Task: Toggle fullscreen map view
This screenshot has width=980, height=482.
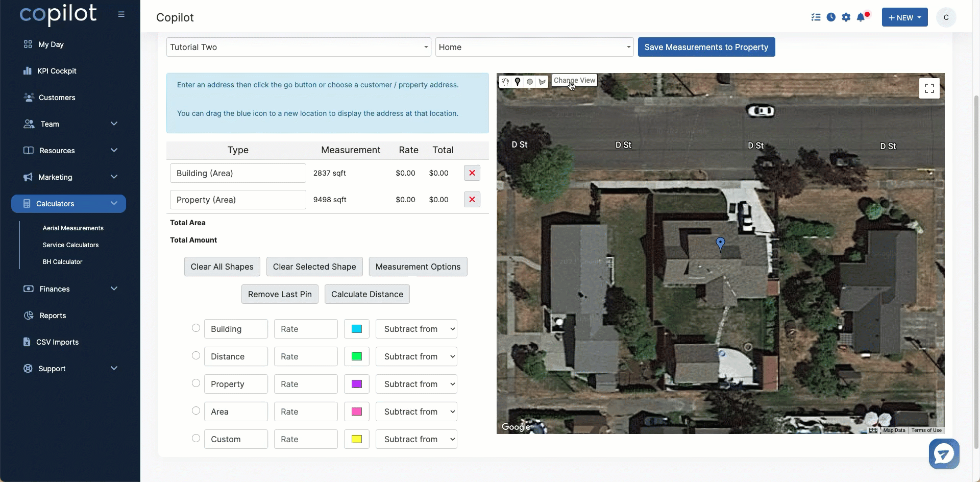Action: coord(929,88)
